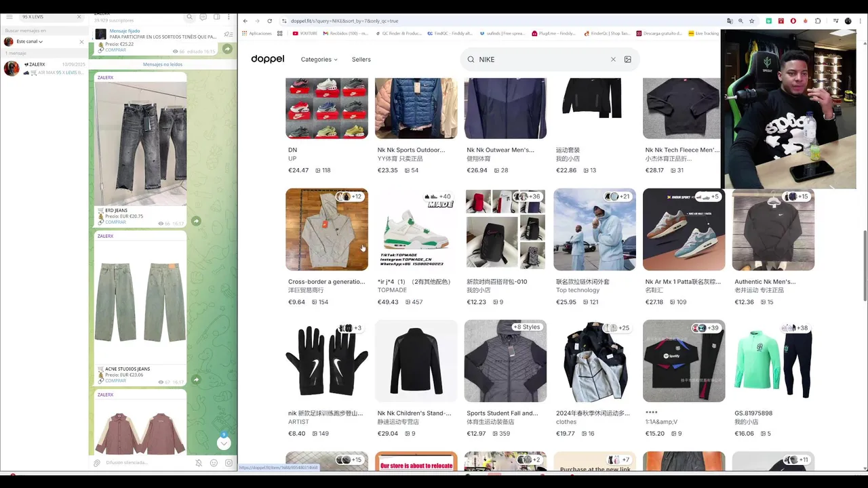Open ZALERX search result dated 10/09/2025
The height and width of the screenshot is (488, 868).
45,68
